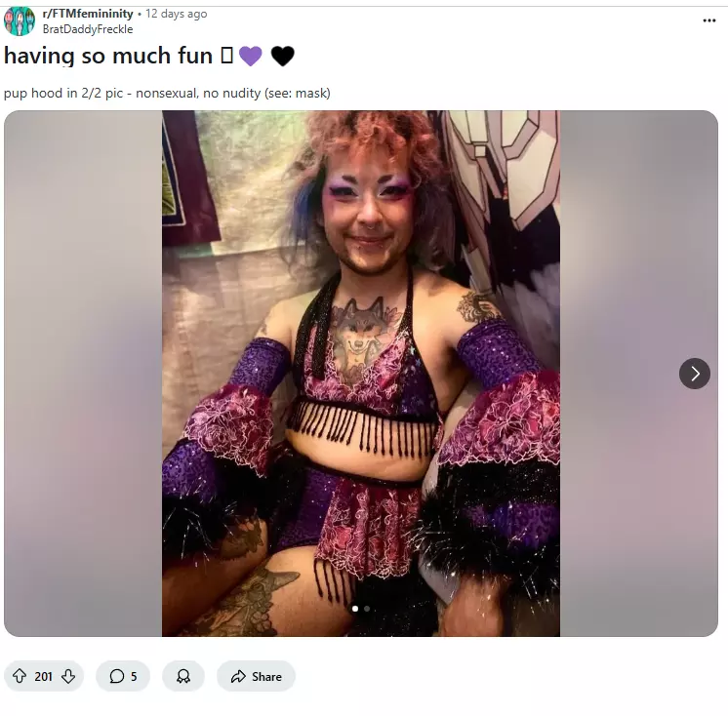Image resolution: width=728 pixels, height=716 pixels.
Task: Click the purple heart emoji in the title
Action: click(251, 57)
